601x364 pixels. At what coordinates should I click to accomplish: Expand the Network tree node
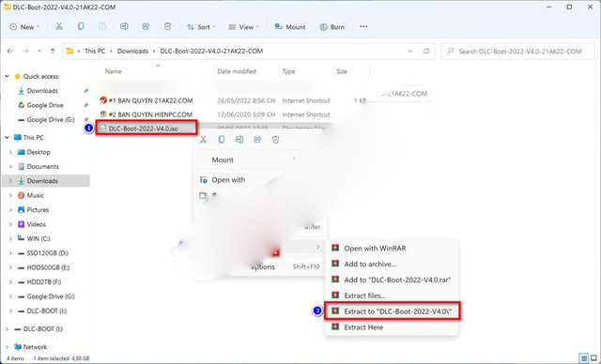[7, 347]
